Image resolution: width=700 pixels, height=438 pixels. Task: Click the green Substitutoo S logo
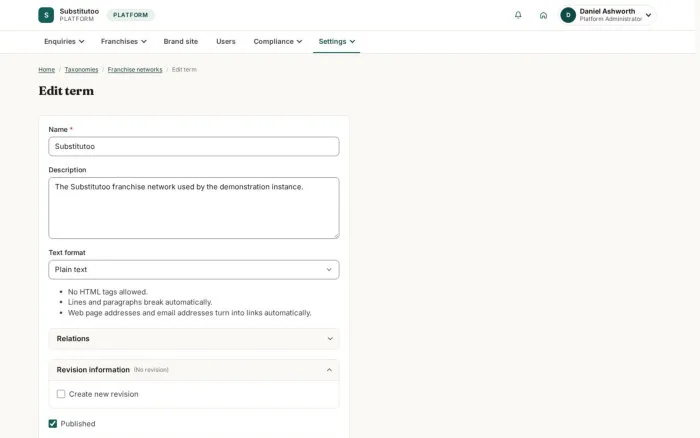point(46,15)
